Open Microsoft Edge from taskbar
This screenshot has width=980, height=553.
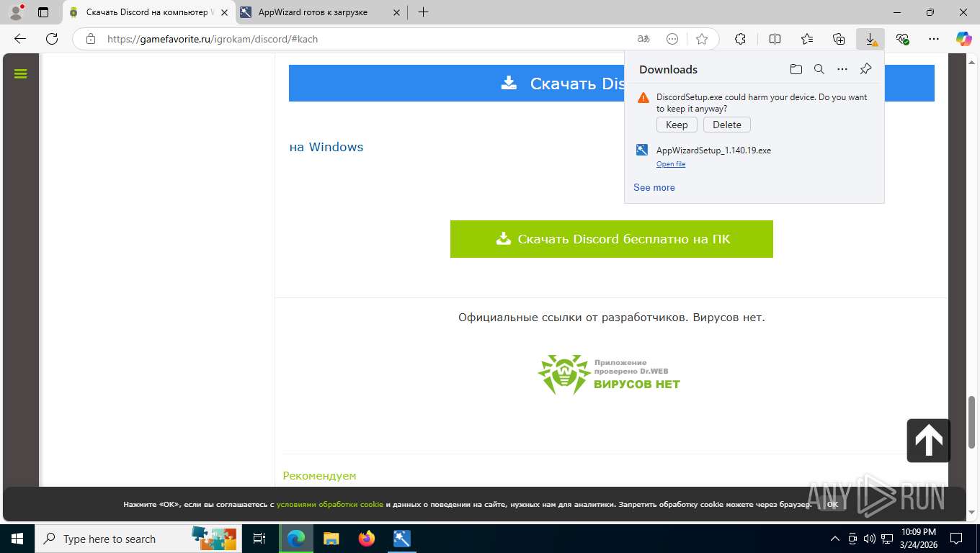click(296, 539)
